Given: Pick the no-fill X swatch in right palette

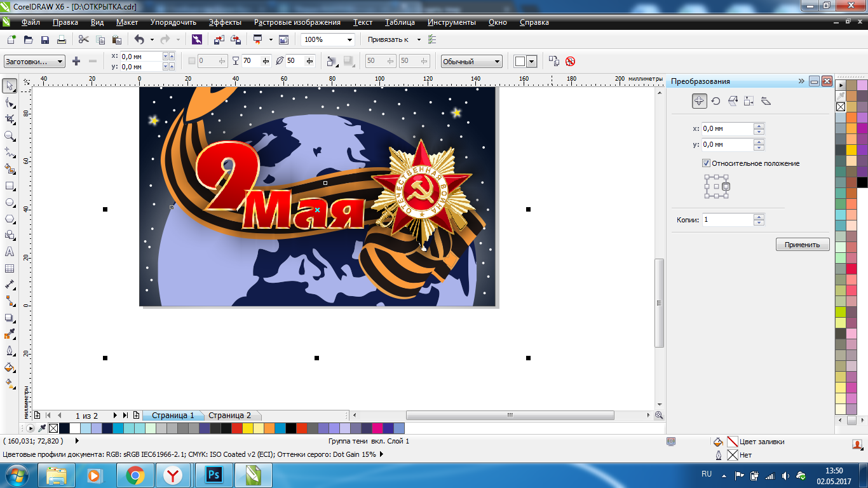Looking at the screenshot, I should click(x=841, y=107).
